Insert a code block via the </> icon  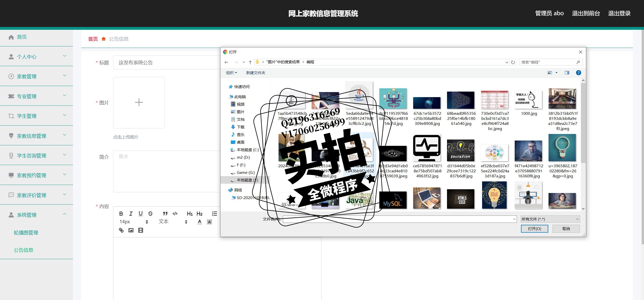[175, 214]
